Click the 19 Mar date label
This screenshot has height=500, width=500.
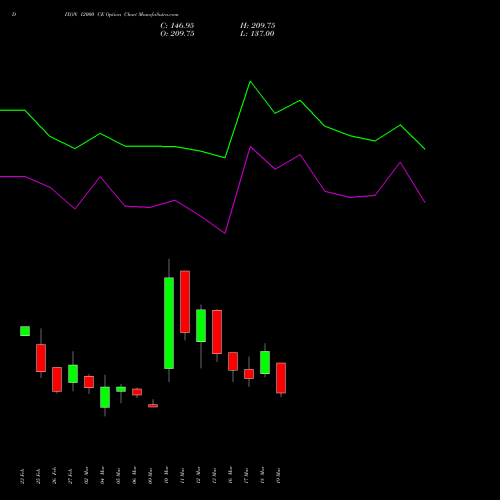[278, 475]
